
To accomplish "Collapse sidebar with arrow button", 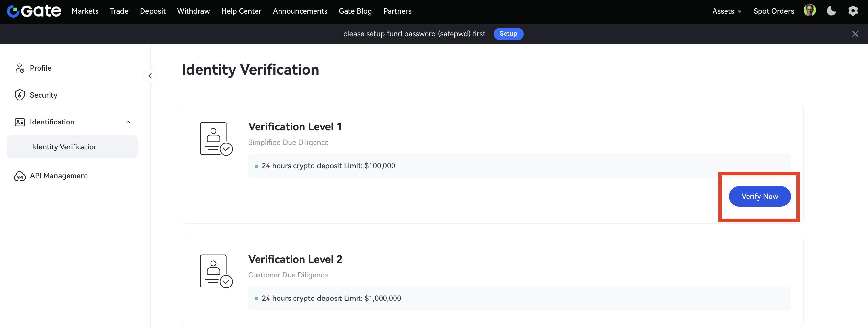I will pyautogui.click(x=150, y=76).
